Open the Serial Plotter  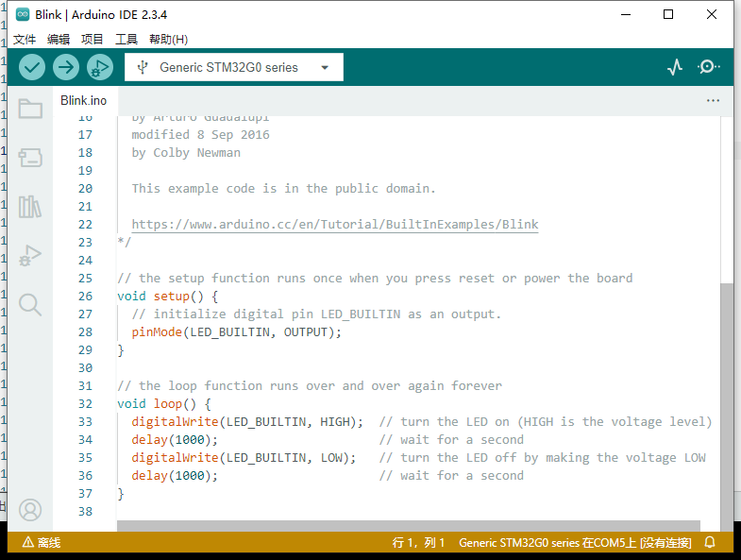(x=675, y=67)
